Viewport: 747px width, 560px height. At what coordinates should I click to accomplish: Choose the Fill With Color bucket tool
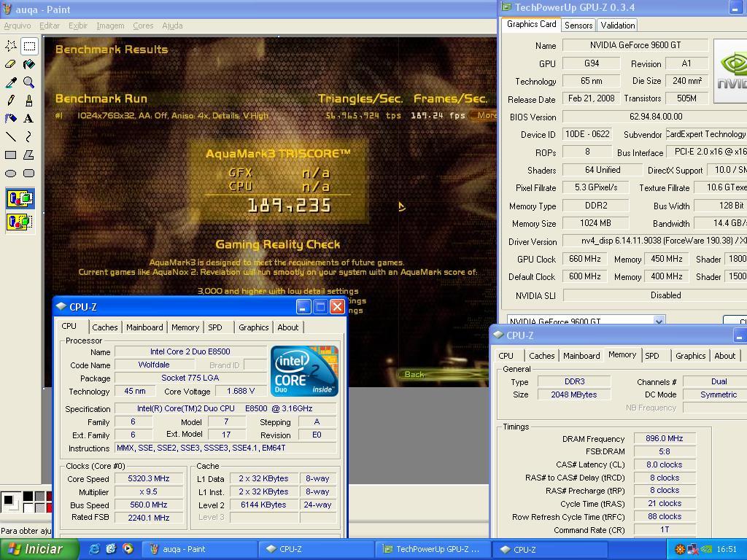coord(29,64)
